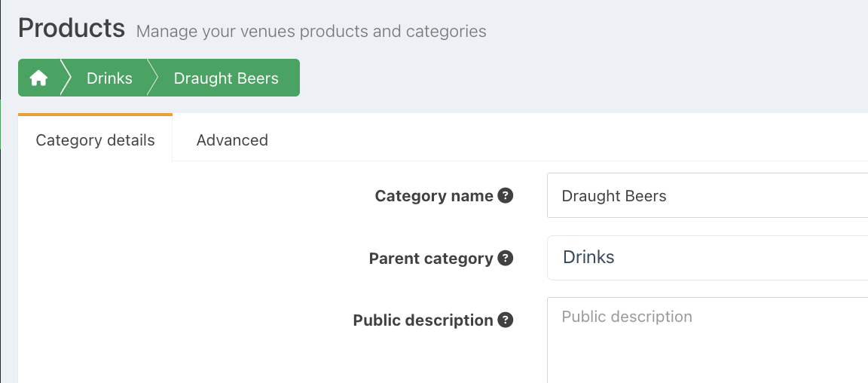
Task: Click the chevron separator after the home icon
Action: pos(66,78)
